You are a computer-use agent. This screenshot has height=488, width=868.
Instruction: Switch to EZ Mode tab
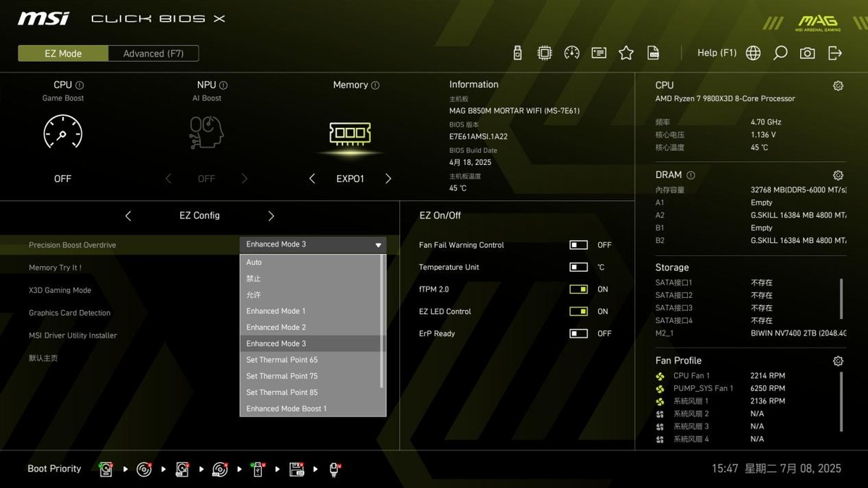(x=63, y=53)
